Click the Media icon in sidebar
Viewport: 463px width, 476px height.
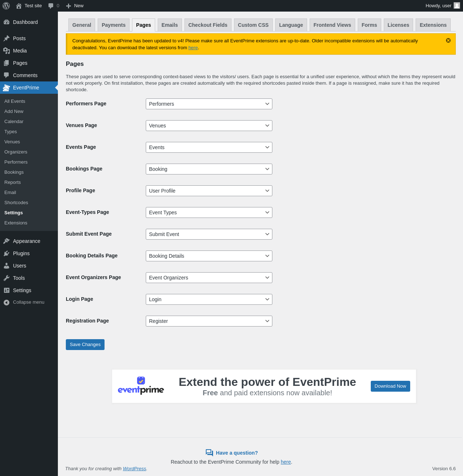pyautogui.click(x=7, y=51)
